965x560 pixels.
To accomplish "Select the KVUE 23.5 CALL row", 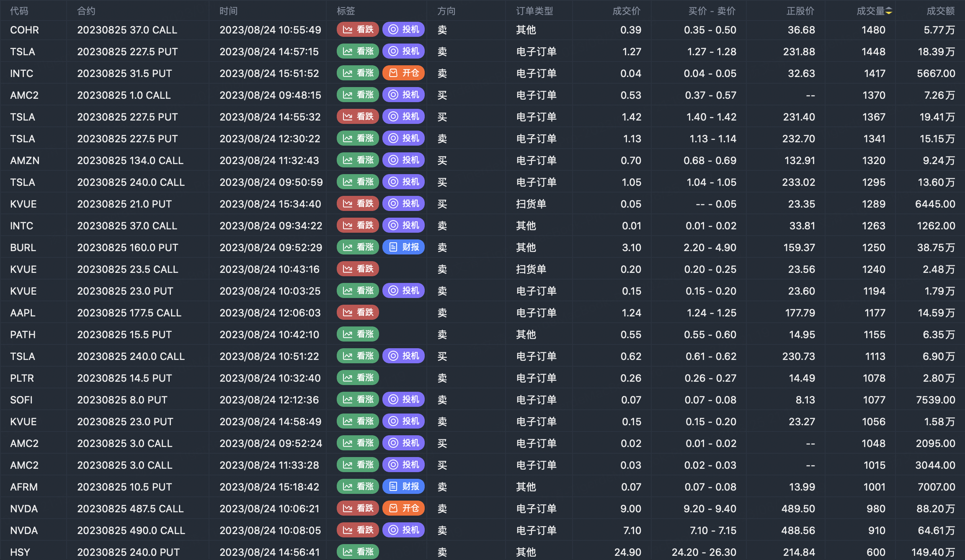I will (x=128, y=269).
